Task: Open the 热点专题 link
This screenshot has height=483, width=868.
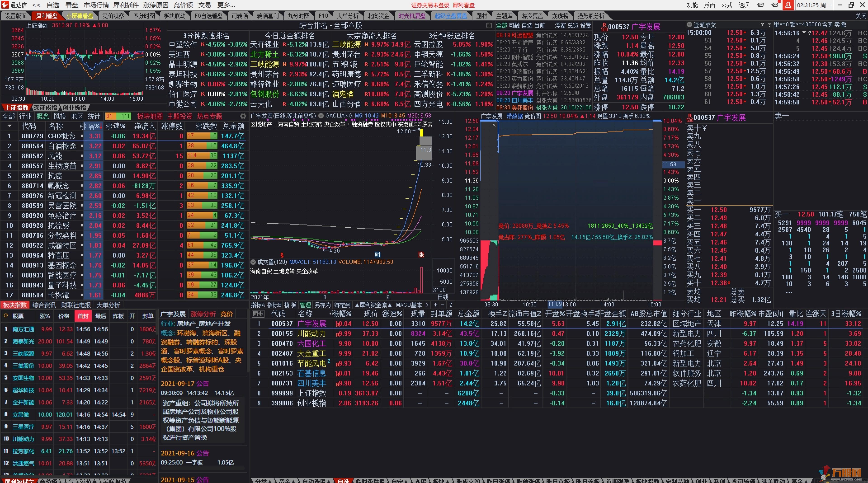Action: click(210, 116)
